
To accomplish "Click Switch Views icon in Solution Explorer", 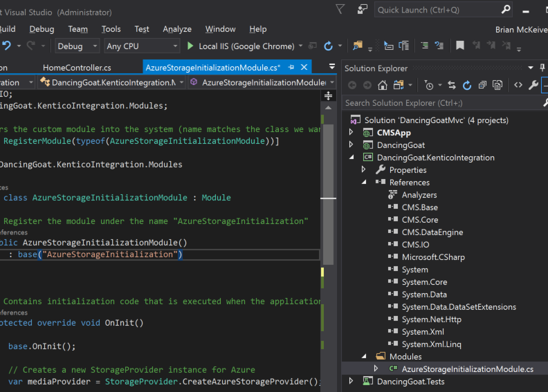I will tap(399, 85).
